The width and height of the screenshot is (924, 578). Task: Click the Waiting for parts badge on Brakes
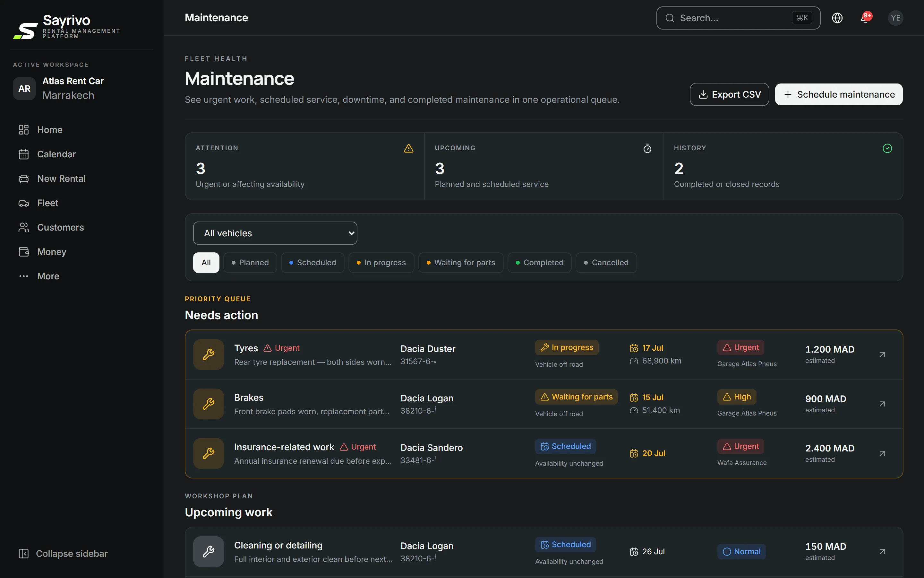click(576, 397)
